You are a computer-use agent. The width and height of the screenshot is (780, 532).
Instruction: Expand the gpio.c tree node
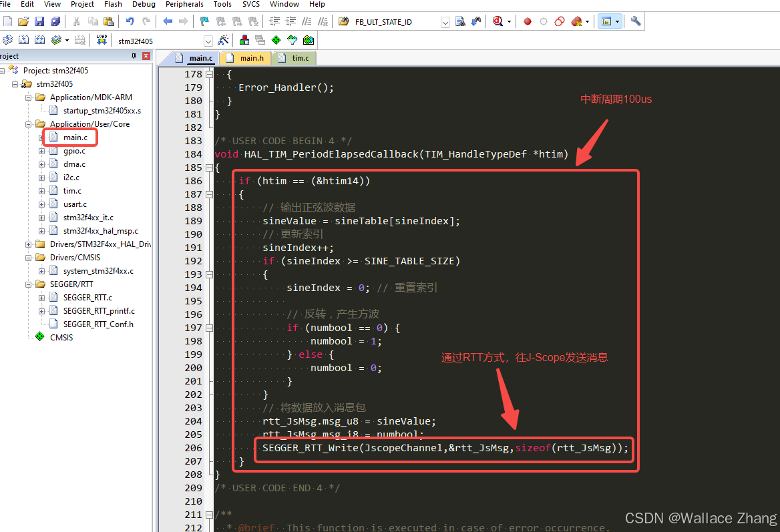click(x=42, y=151)
